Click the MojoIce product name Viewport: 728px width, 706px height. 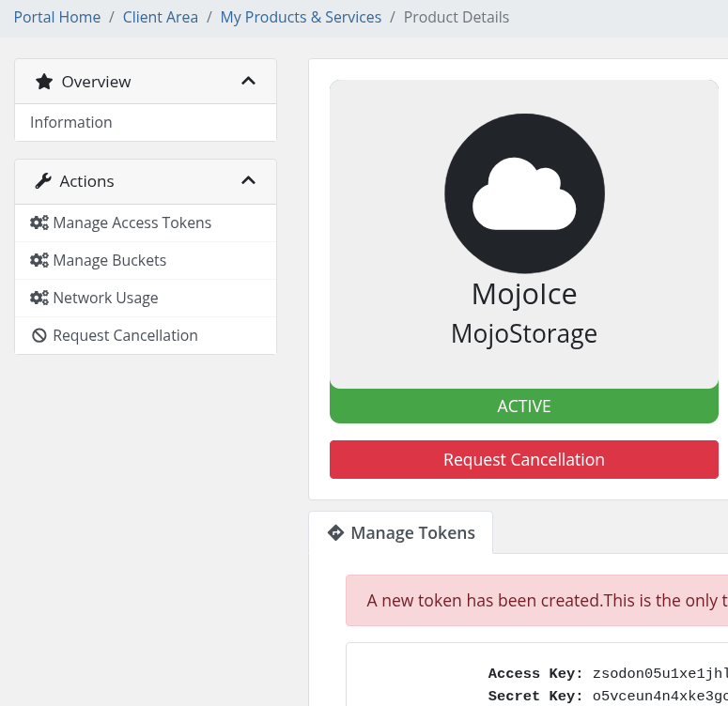click(524, 294)
